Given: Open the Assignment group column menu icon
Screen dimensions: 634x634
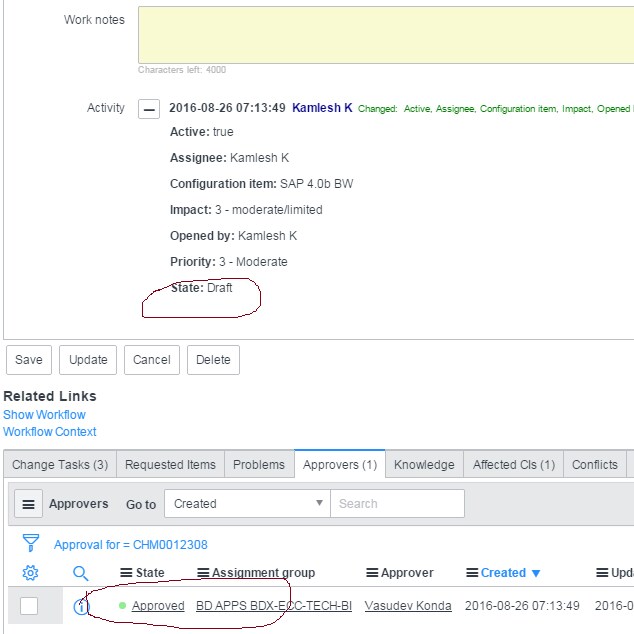Looking at the screenshot, I should point(203,573).
